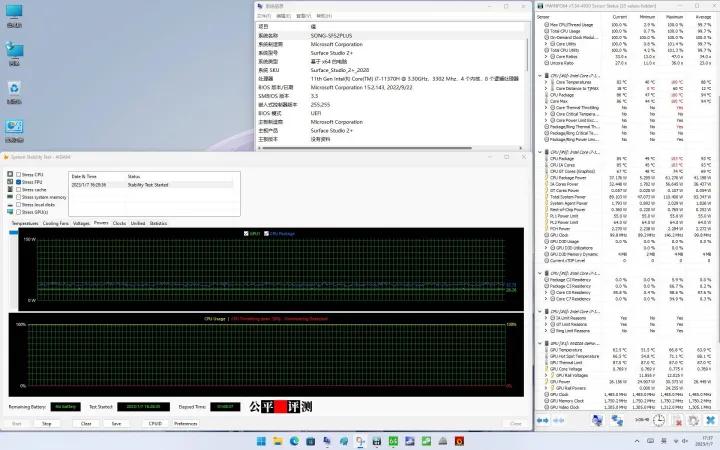This screenshot has height=450, width=720.
Task: Switch to the Statistics tab
Action: [158, 223]
